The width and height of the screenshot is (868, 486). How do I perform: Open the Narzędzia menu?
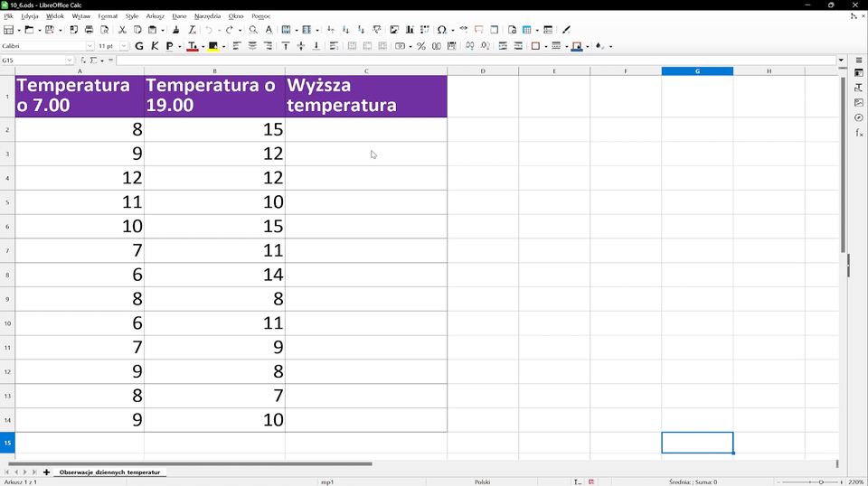[207, 16]
